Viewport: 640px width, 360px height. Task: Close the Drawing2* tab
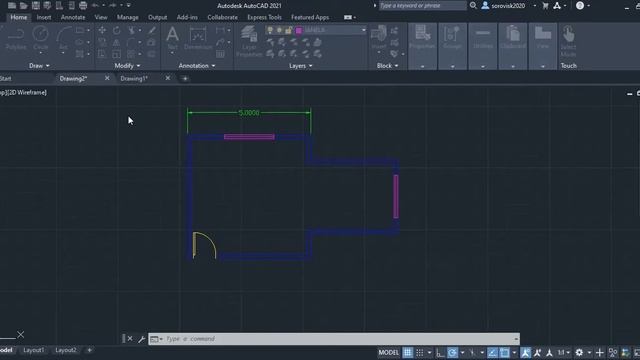107,78
